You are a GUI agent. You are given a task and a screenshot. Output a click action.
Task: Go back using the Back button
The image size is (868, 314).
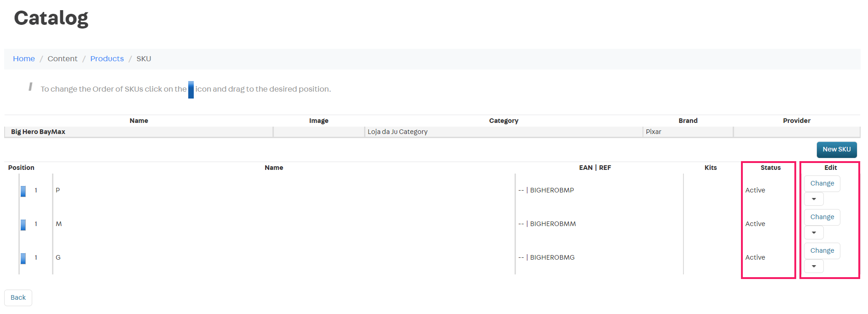pos(18,297)
